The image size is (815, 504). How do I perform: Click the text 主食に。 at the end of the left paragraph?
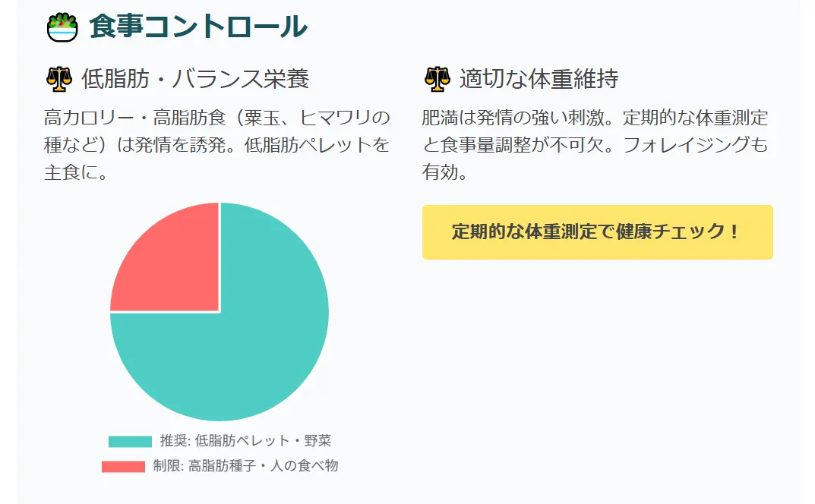point(75,172)
